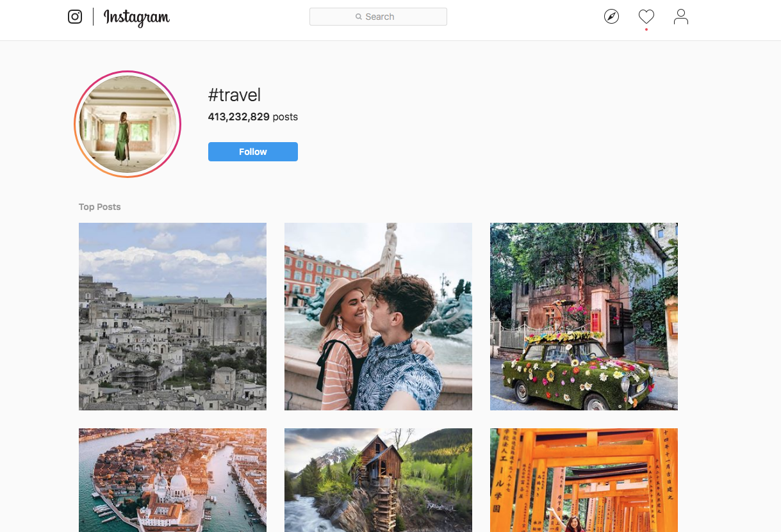781x532 pixels.
Task: Open the Explore compass icon
Action: click(x=611, y=17)
